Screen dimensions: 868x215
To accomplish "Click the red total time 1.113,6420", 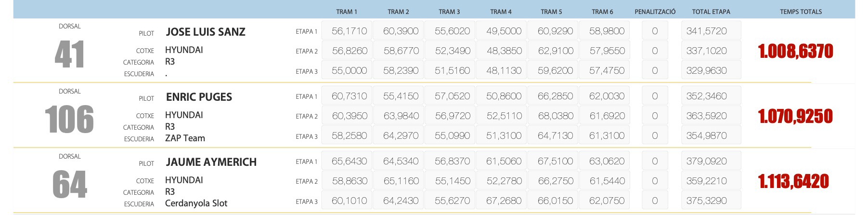I will pyautogui.click(x=793, y=182).
